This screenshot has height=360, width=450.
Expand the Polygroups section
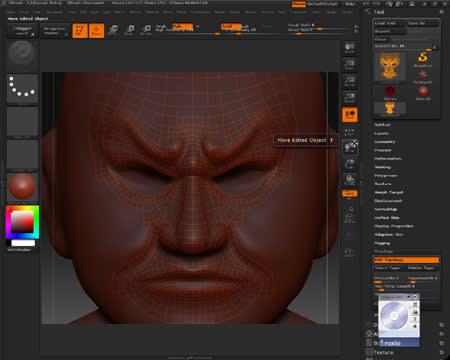coord(386,175)
